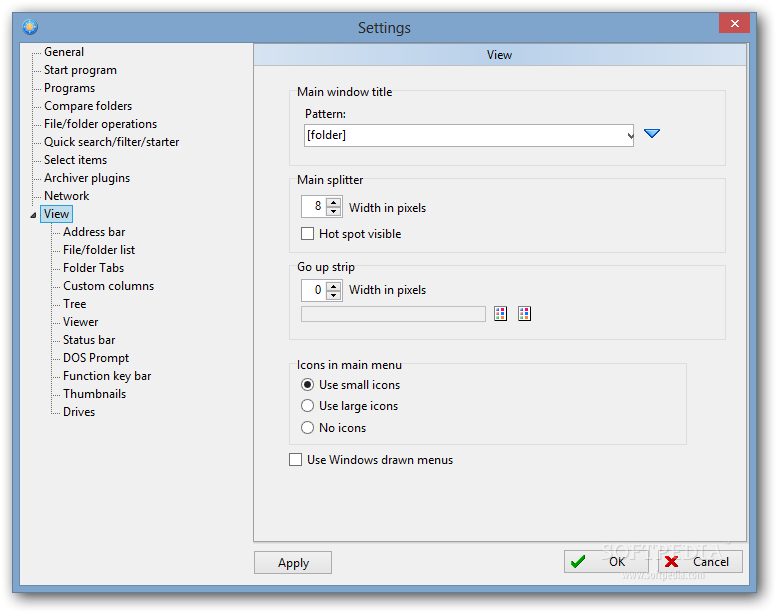777x613 pixels.
Task: Open Network settings page
Action: point(66,196)
